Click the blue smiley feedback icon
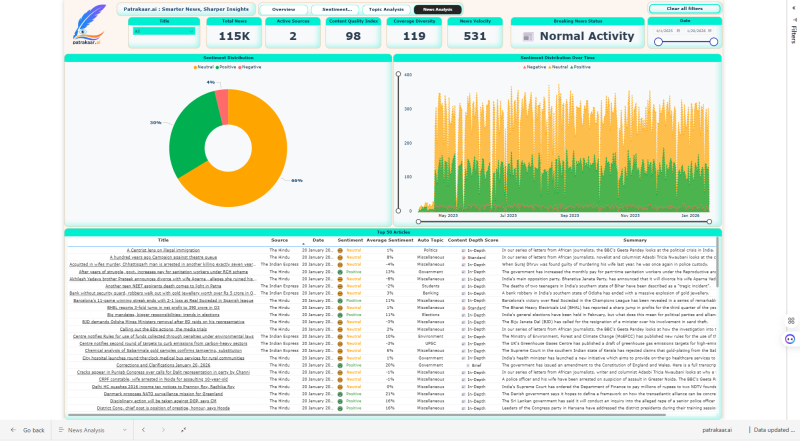This screenshot has width=800, height=441. pyautogui.click(x=790, y=339)
